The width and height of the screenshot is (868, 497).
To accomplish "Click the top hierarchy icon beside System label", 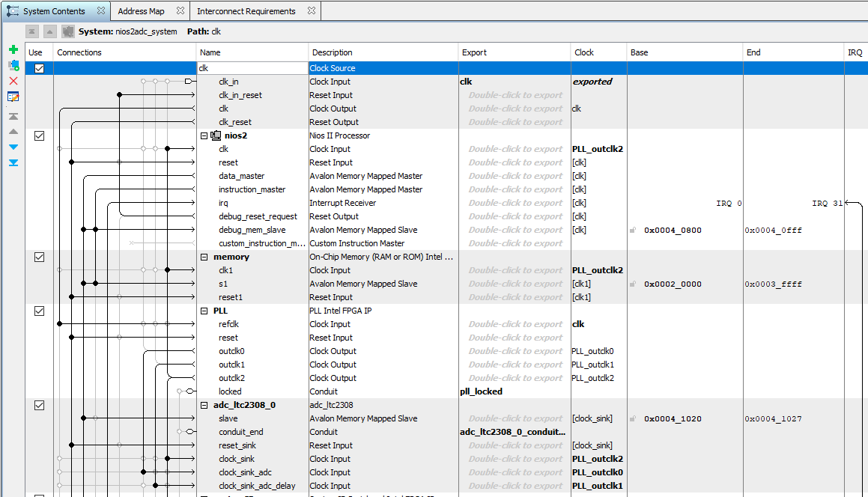I will click(x=32, y=31).
